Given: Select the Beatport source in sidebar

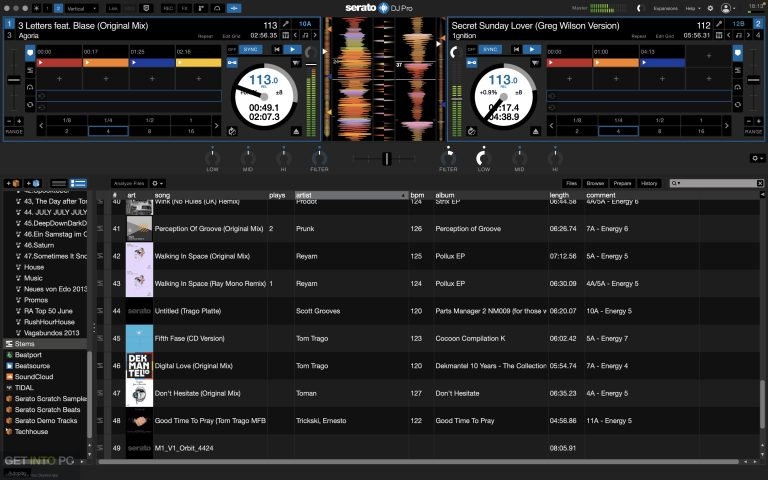Looking at the screenshot, I should (28, 355).
